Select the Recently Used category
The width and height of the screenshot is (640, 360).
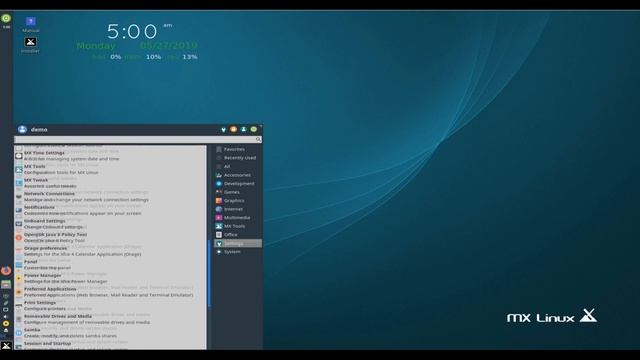[238, 158]
